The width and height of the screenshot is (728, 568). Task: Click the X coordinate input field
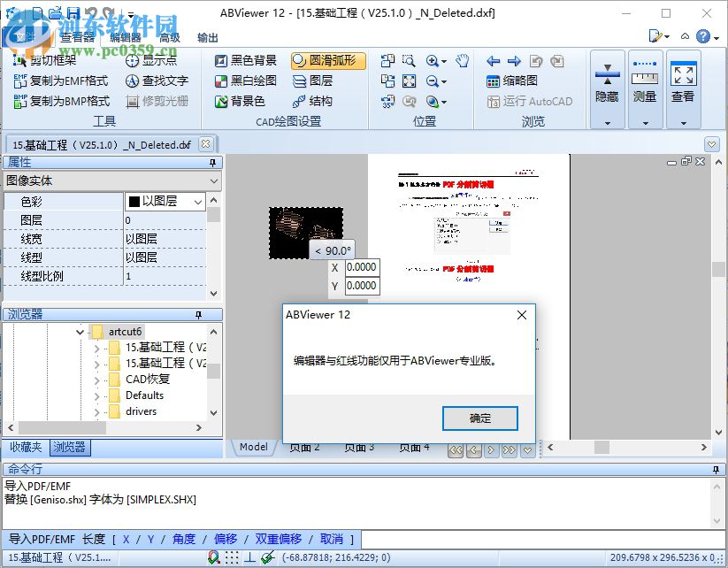point(362,267)
